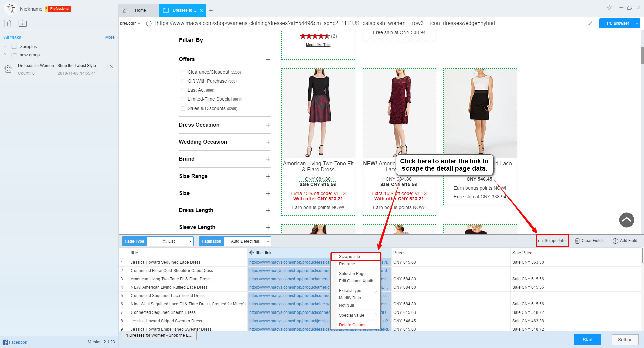Click the Facebook logo icon
The height and width of the screenshot is (348, 644).
pos(5,342)
